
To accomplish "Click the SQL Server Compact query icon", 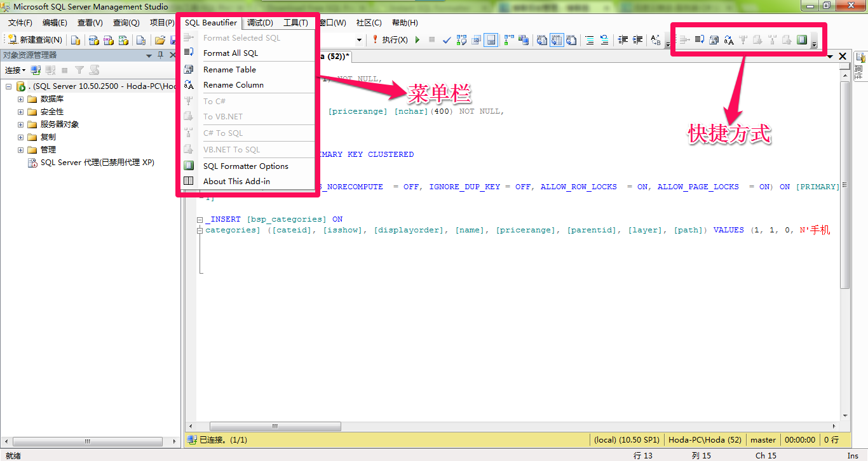I will [x=141, y=40].
